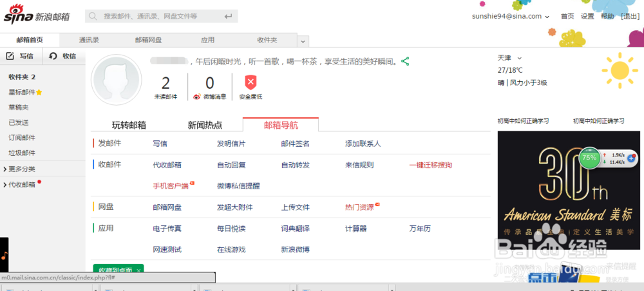Click the [退出] logout link
This screenshot has height=291, width=644.
tap(630, 17)
